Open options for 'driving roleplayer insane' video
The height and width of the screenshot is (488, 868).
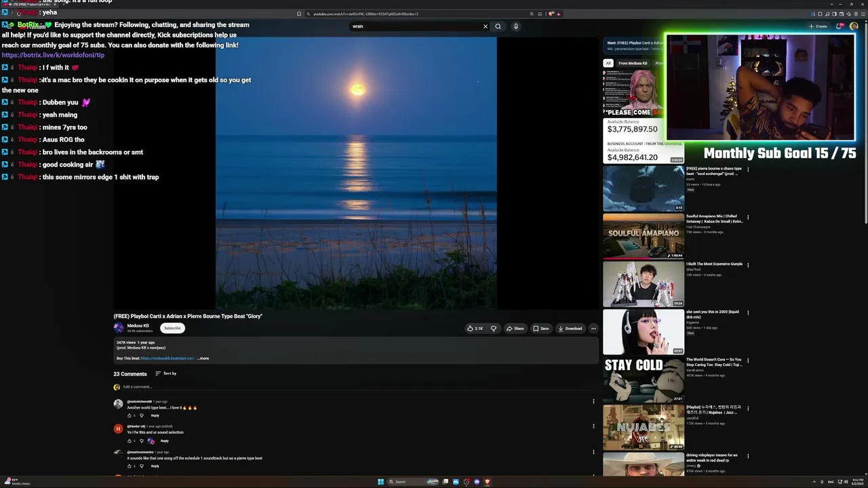click(748, 456)
